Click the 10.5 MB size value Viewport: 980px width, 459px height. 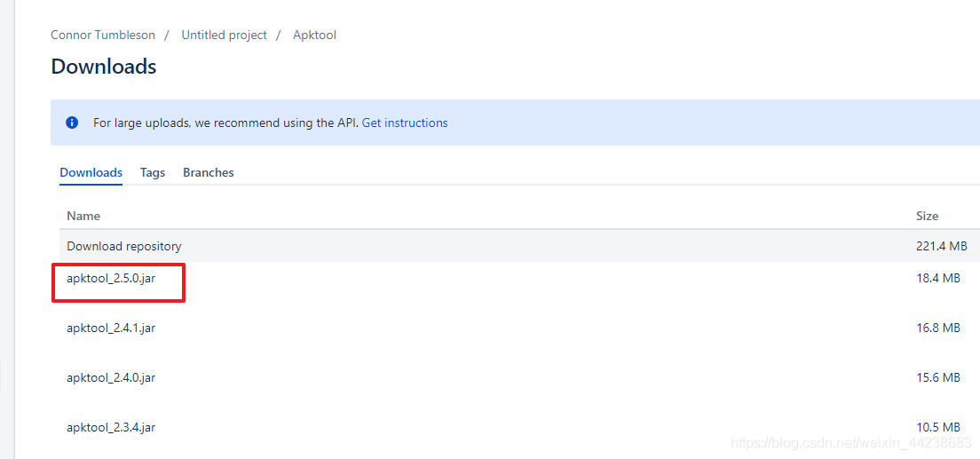937,428
